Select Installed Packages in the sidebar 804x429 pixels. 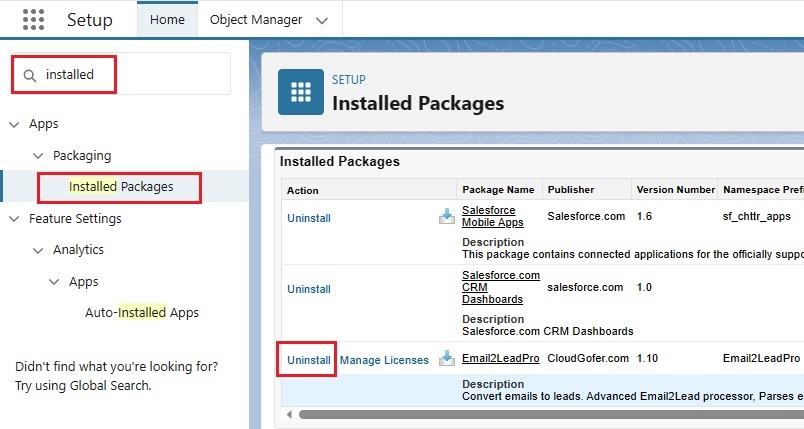pyautogui.click(x=121, y=187)
